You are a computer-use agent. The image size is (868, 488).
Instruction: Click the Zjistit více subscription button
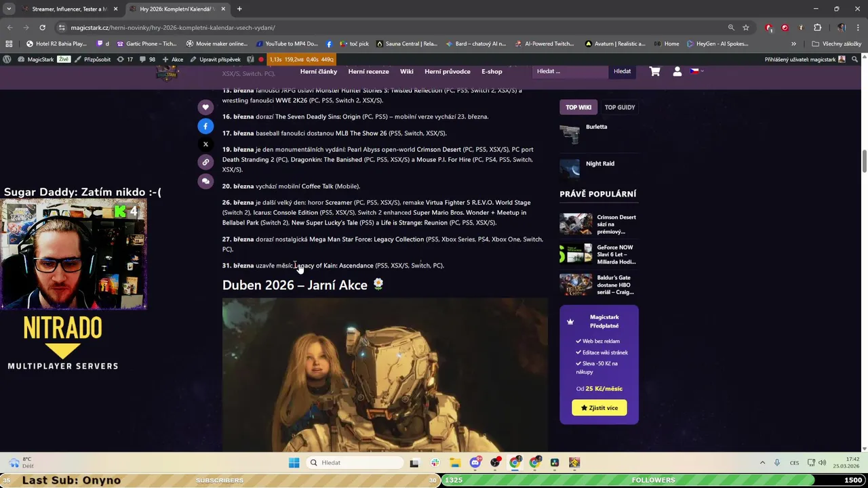[x=599, y=407]
